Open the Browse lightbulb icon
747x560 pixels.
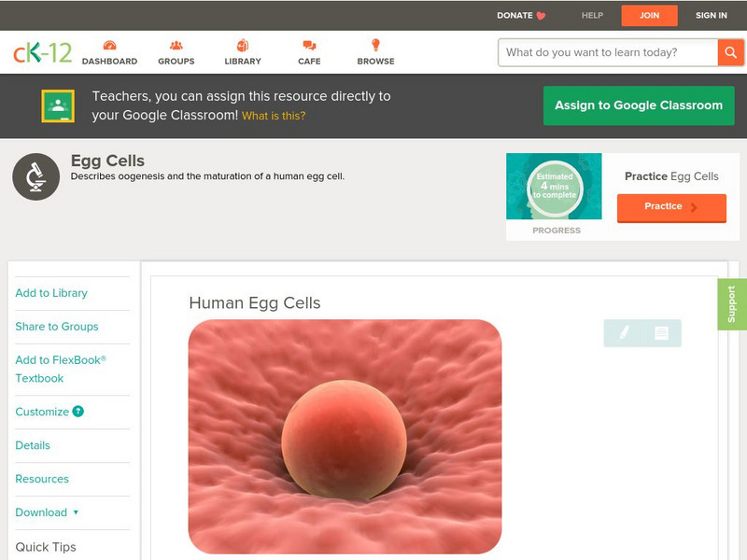[376, 45]
